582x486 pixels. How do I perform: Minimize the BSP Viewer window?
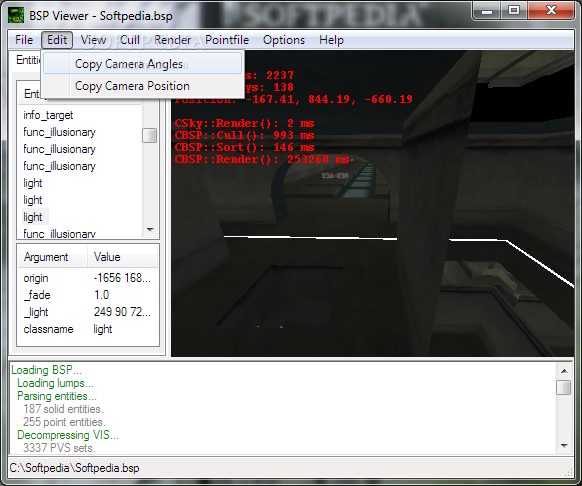487,11
